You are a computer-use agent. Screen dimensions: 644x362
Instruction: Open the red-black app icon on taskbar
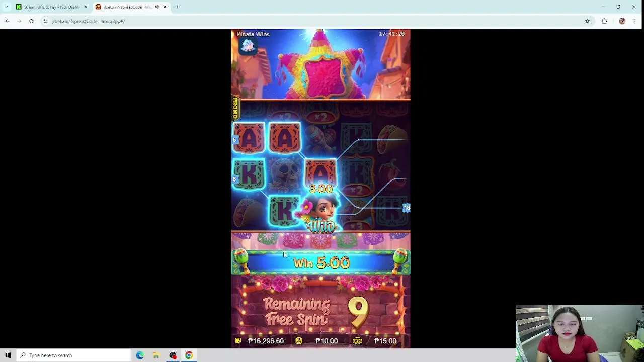click(x=173, y=355)
